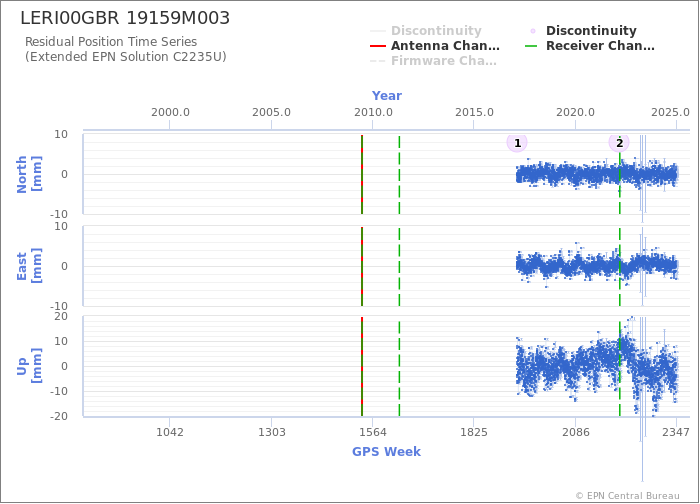Click the East [mm] axis label
The image size is (700, 504).
coord(29,266)
